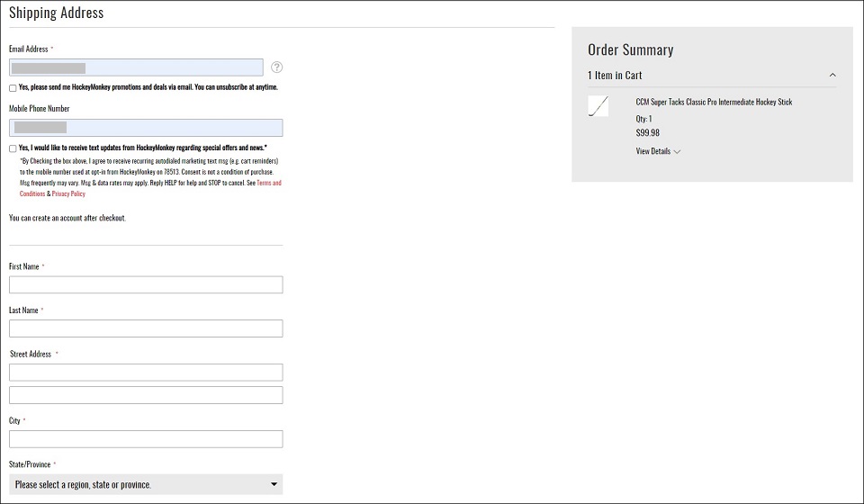Expand View Details for cart item

click(x=658, y=151)
